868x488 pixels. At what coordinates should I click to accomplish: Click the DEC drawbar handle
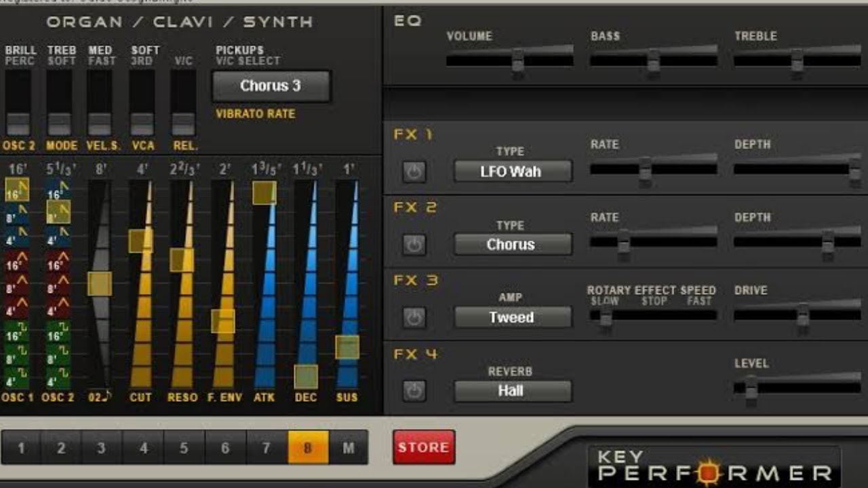pyautogui.click(x=306, y=377)
